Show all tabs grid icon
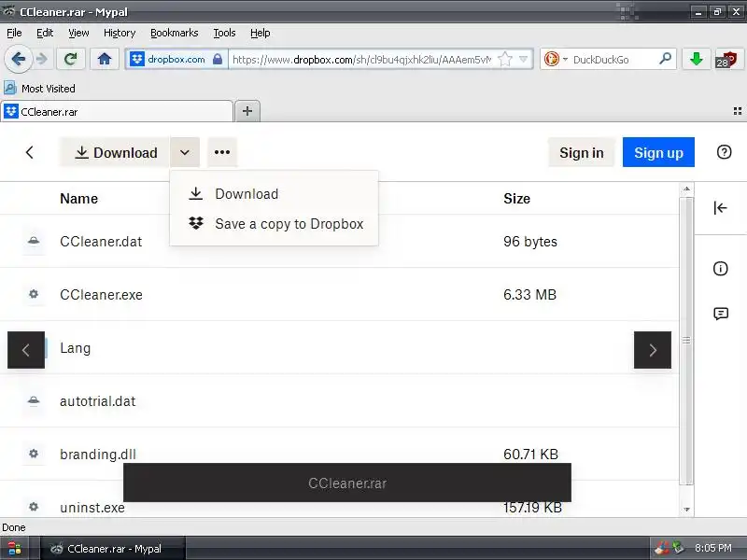Screen dimensions: 747x560 pos(737,111)
